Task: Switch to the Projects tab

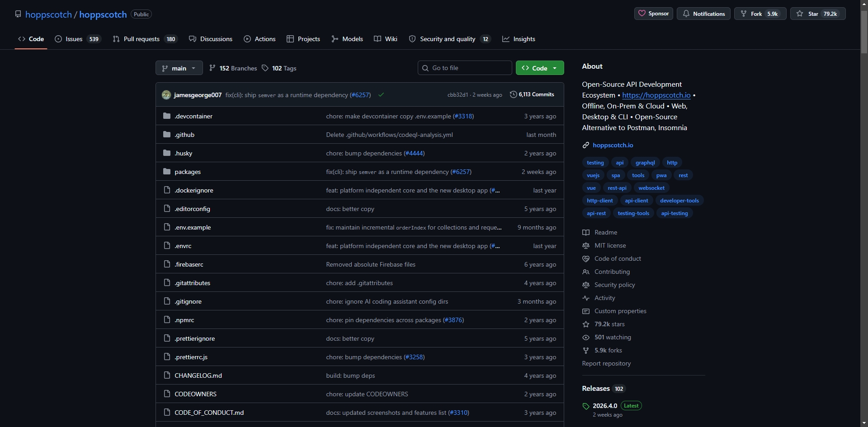Action: point(303,39)
